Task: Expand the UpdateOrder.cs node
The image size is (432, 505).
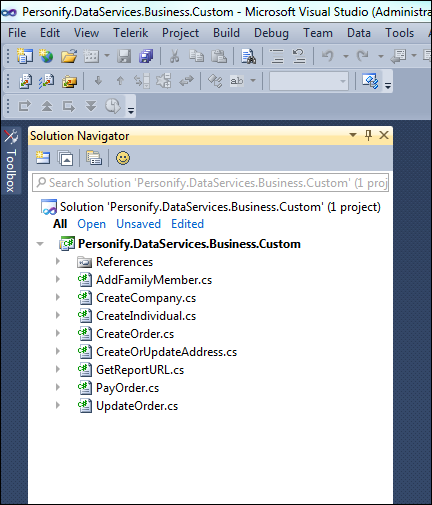Action: 58,405
